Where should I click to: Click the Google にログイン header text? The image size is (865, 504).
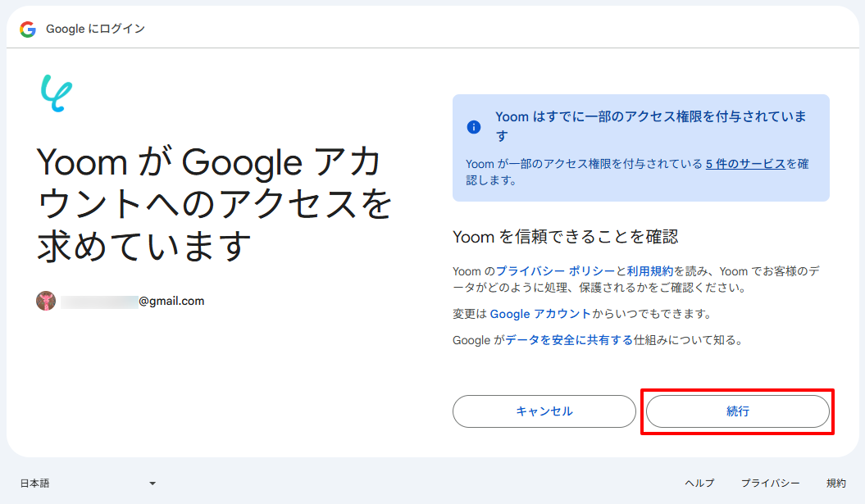[95, 29]
